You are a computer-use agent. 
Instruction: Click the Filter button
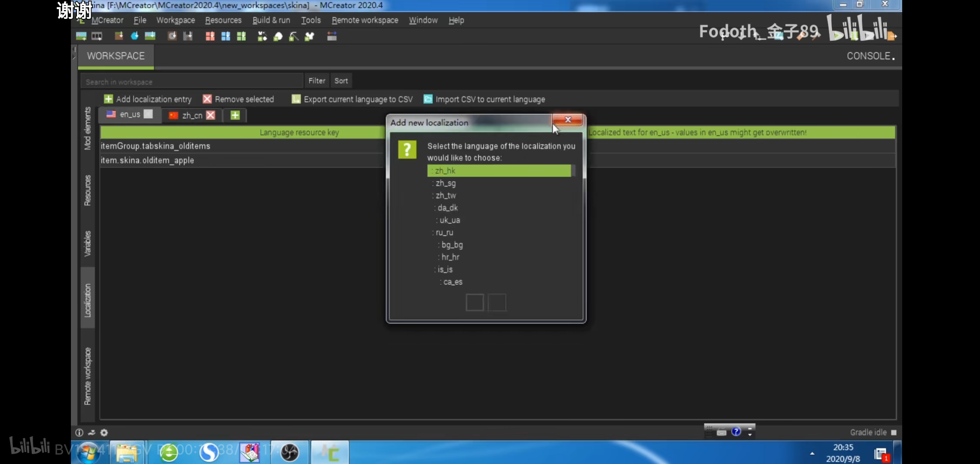[x=317, y=81]
